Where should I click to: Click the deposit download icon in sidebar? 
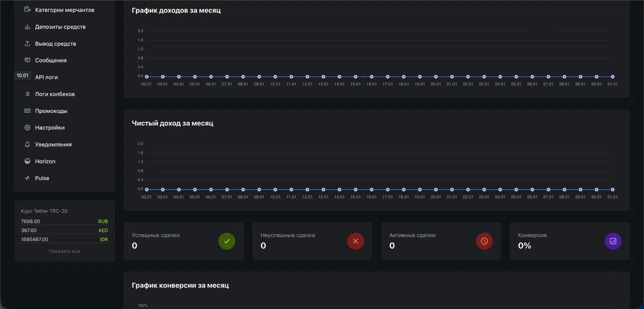click(x=28, y=27)
